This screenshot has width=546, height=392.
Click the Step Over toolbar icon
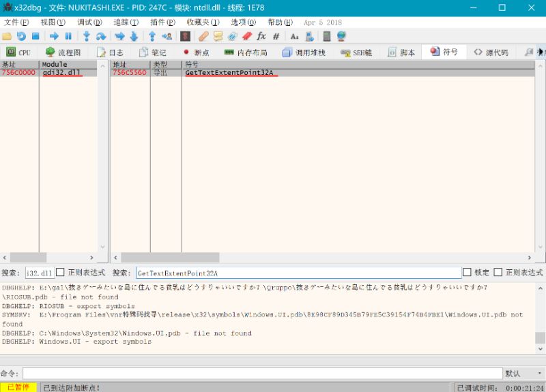click(x=101, y=36)
